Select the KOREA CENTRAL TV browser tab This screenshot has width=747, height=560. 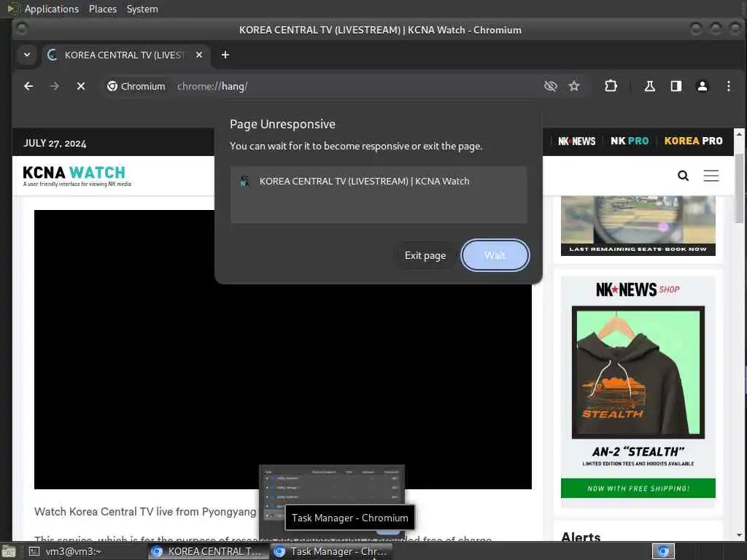125,55
